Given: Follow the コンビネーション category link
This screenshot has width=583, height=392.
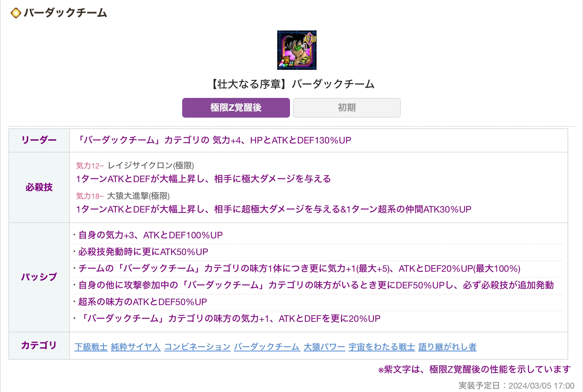Looking at the screenshot, I should coord(197,347).
